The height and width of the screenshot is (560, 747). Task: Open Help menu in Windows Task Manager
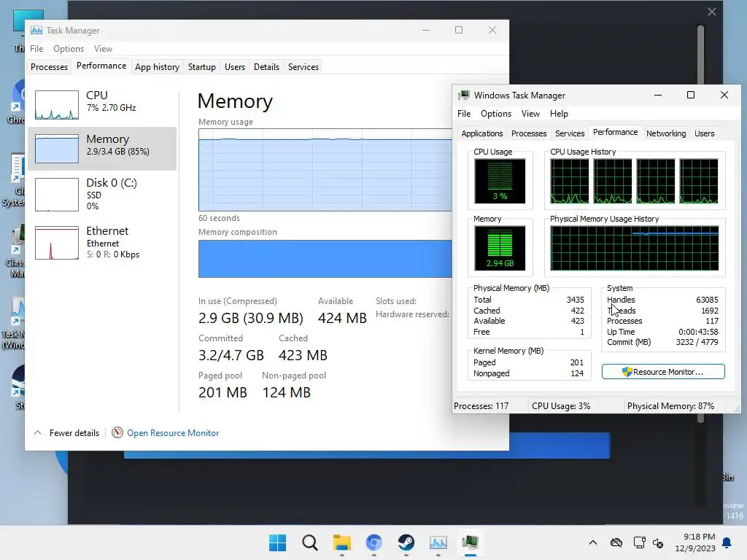click(559, 113)
